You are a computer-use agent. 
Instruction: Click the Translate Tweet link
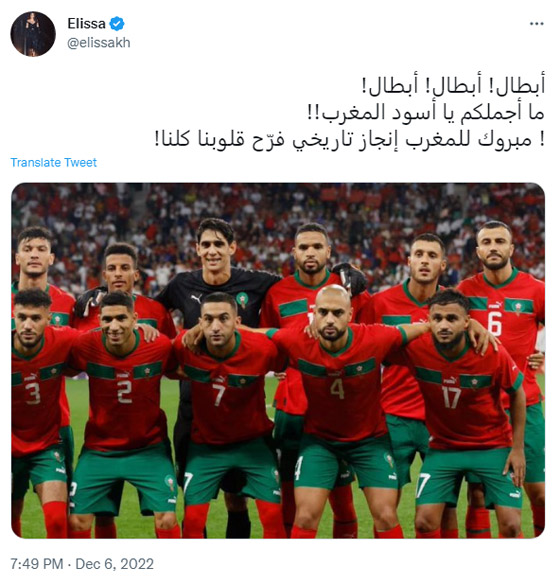[x=53, y=162]
